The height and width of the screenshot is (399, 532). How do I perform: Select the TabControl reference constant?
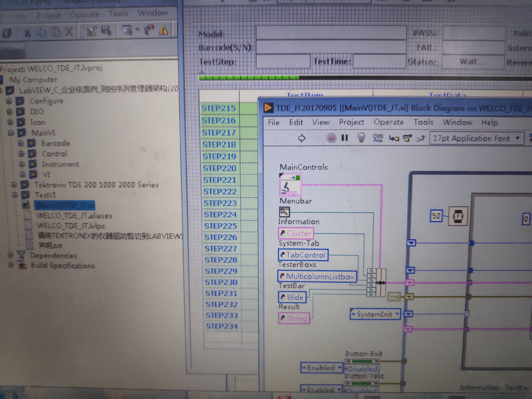[x=303, y=255]
